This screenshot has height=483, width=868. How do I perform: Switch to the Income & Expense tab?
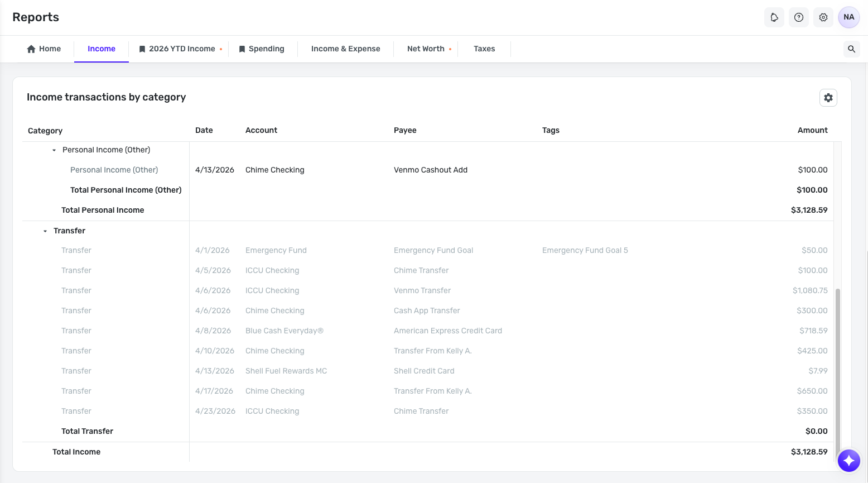click(x=346, y=49)
